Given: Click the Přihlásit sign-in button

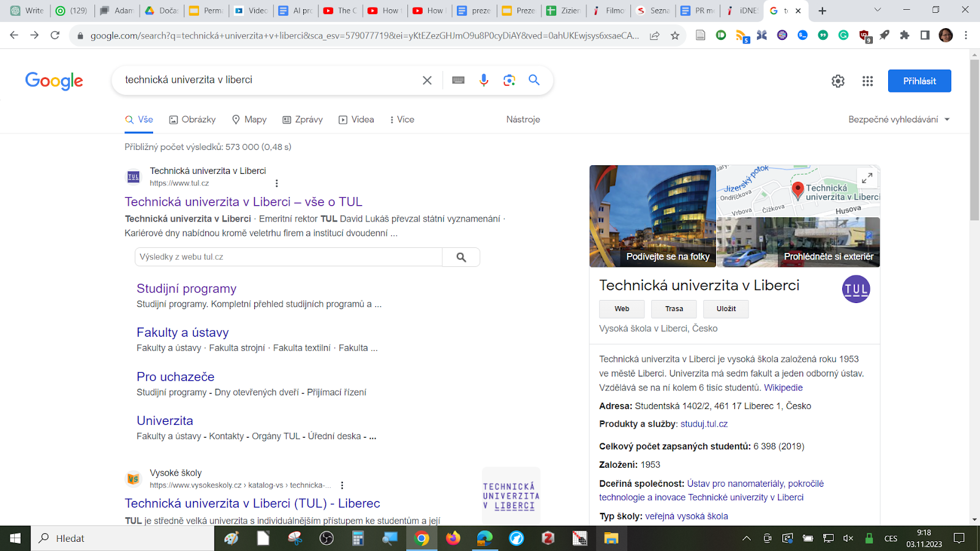Looking at the screenshot, I should [919, 81].
